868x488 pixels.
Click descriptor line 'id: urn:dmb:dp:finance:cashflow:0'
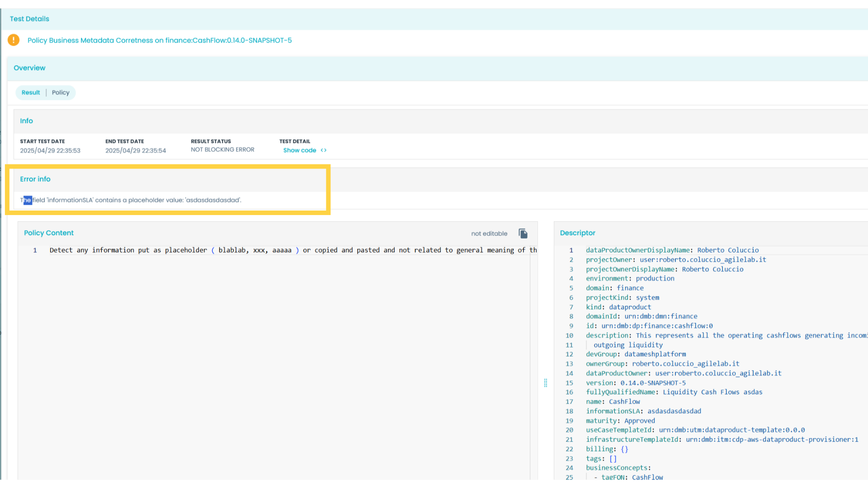point(649,326)
